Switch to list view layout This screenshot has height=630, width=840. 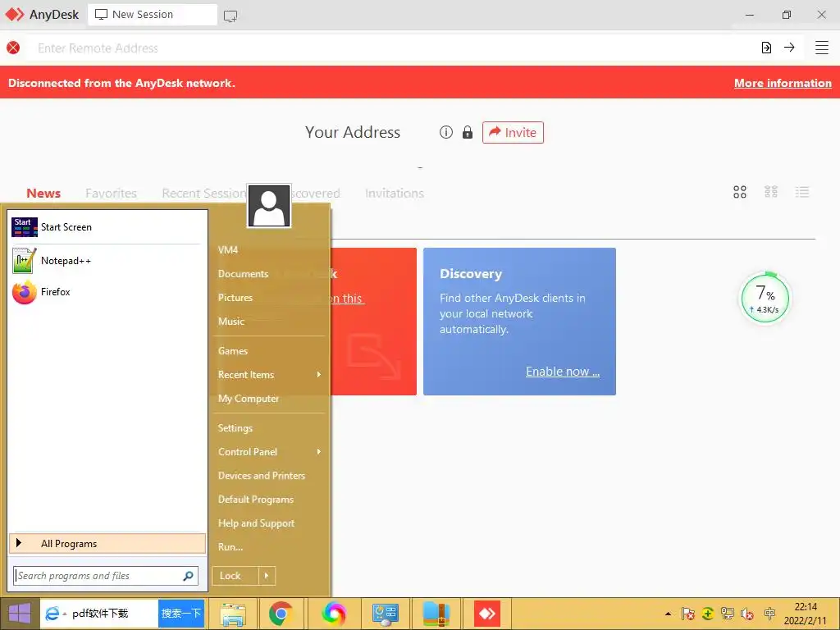(x=802, y=192)
